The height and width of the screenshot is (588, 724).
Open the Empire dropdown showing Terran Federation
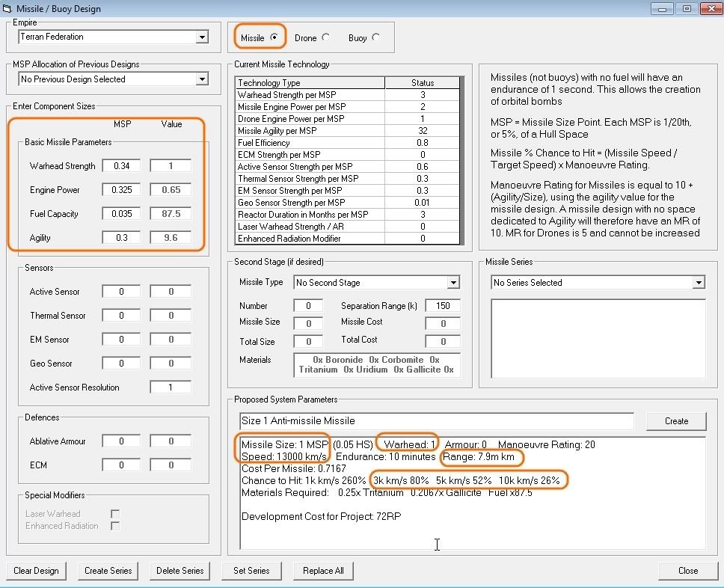coord(114,37)
